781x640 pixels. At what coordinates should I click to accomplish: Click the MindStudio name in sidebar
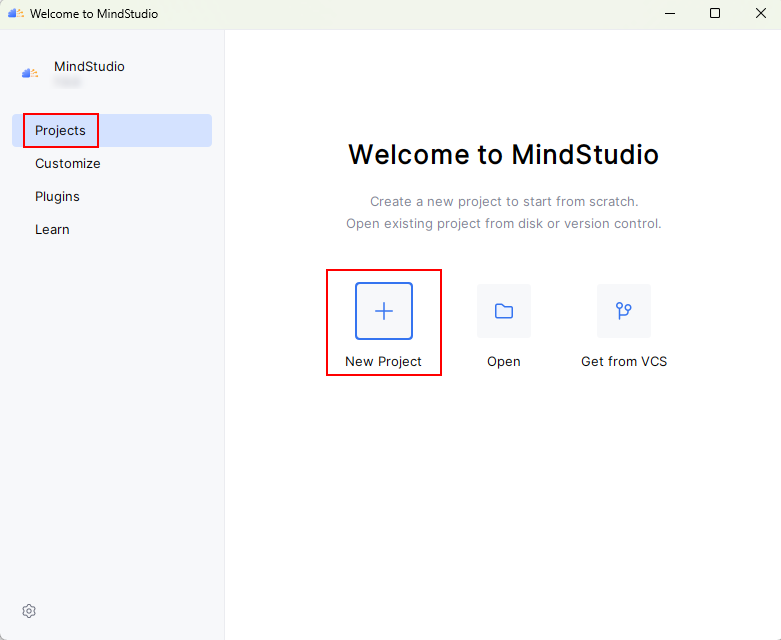tap(89, 66)
